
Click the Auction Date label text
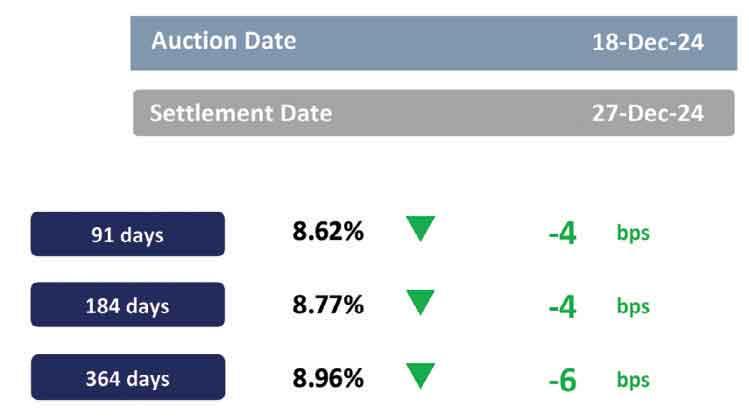[x=224, y=42]
